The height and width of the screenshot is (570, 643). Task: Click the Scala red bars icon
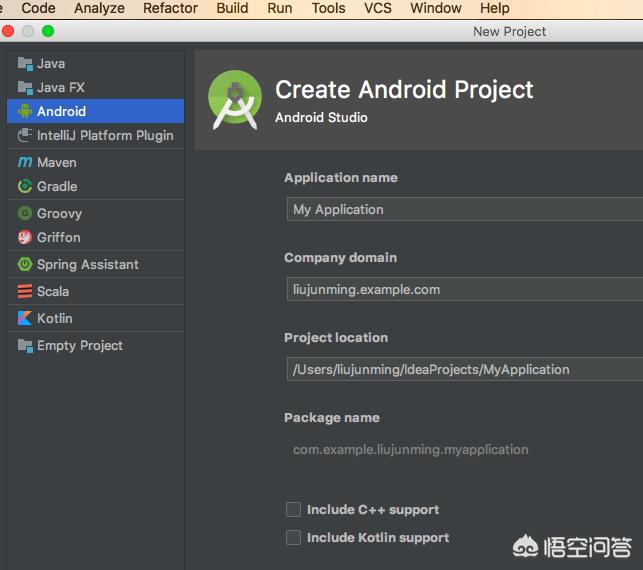[25, 291]
